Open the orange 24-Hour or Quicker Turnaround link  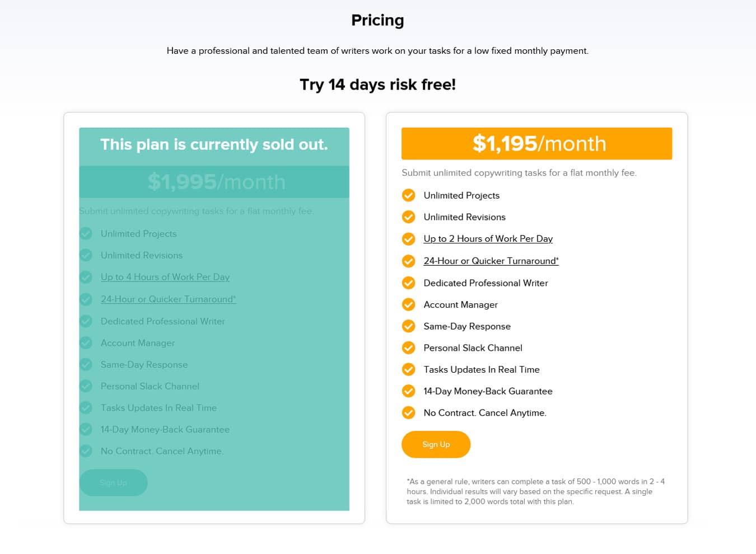(x=491, y=261)
